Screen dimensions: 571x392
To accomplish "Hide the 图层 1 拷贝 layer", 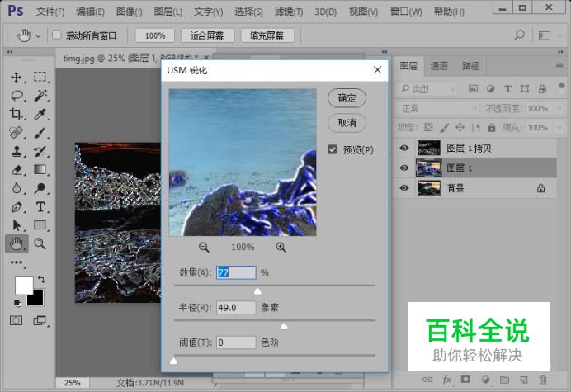I will pyautogui.click(x=404, y=148).
